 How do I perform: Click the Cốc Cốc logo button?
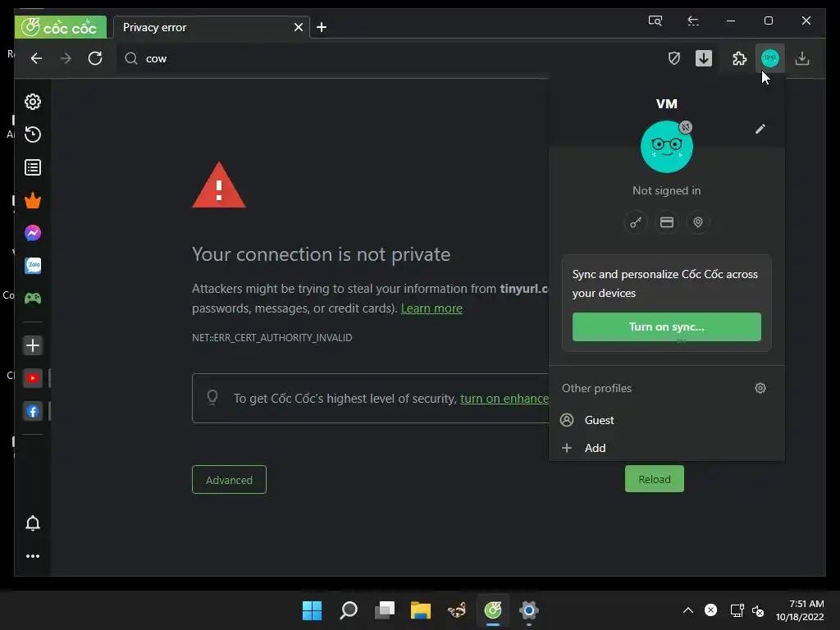(x=61, y=27)
